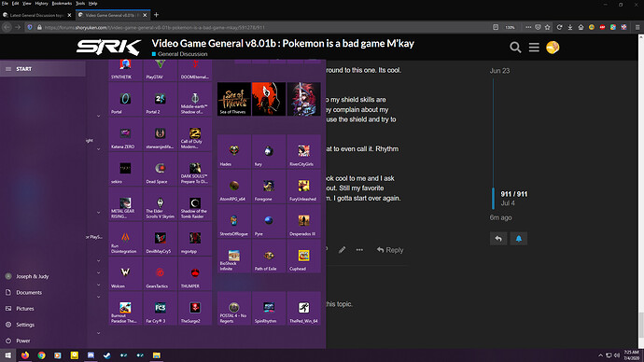Launch the Steam icon in the taskbar
644x362 pixels.
pos(107,355)
